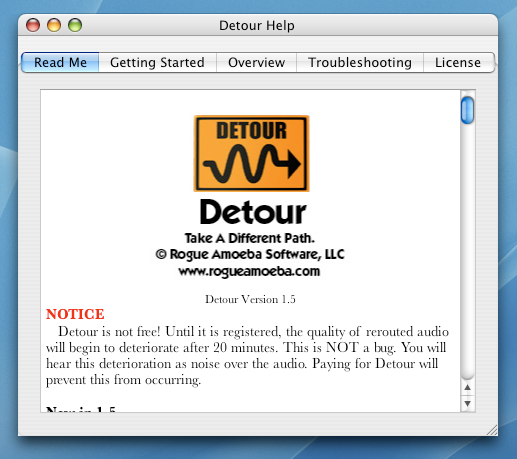Viewport: 517px width, 459px height.
Task: Click the scroll down arrow
Action: pyautogui.click(x=467, y=403)
